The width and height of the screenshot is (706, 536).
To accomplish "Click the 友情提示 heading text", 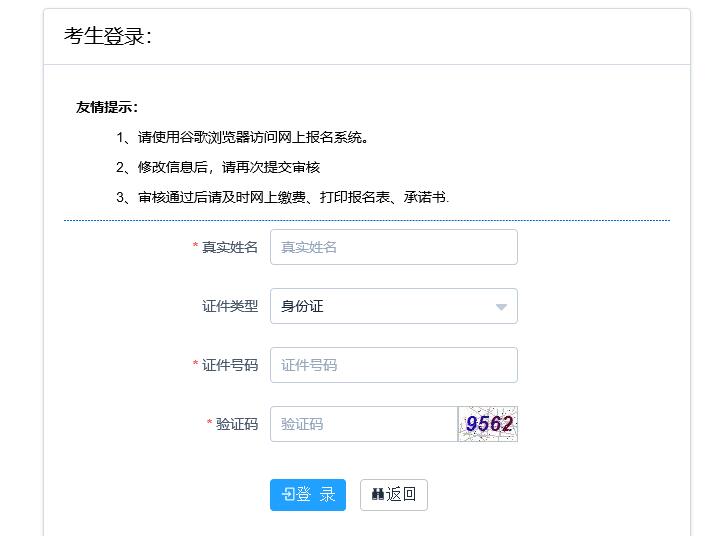I will tap(107, 107).
